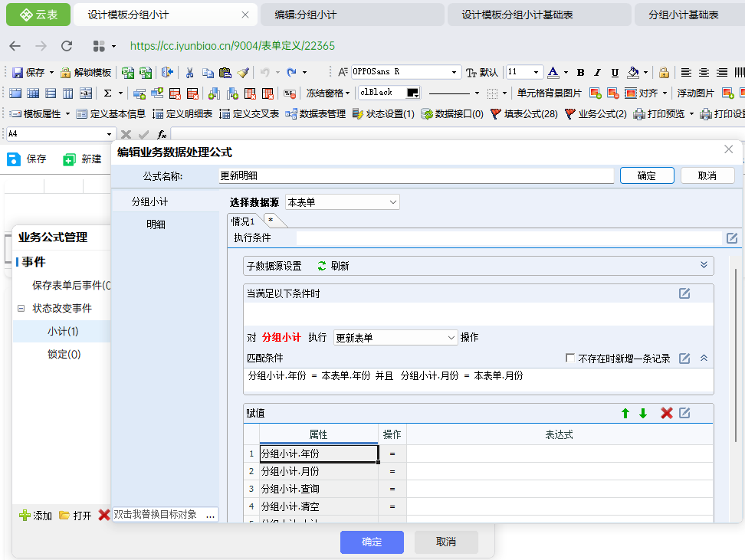Select 锁定(0) in event tree
The image size is (745, 560).
64,355
